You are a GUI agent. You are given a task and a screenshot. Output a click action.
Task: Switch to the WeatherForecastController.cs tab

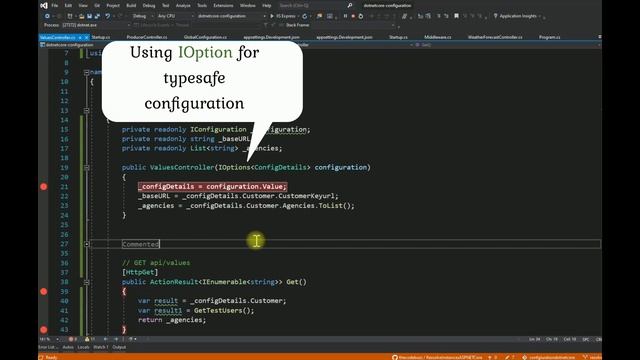click(495, 37)
